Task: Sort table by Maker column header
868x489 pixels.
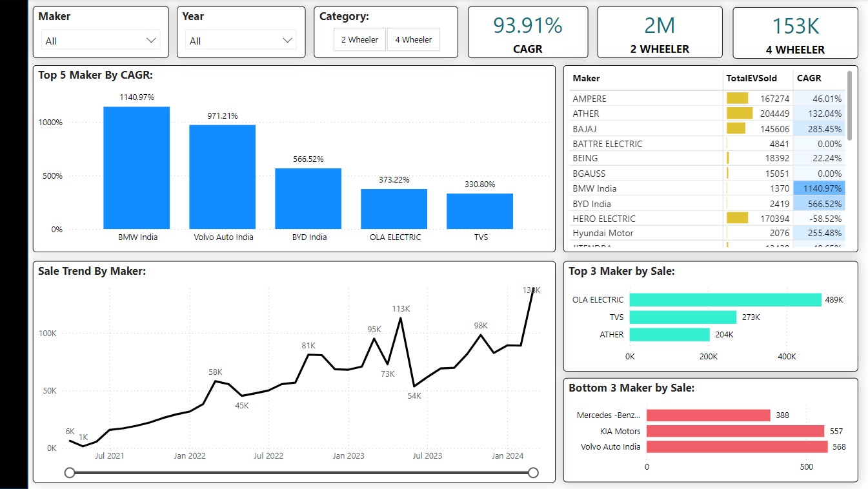Action: [586, 78]
